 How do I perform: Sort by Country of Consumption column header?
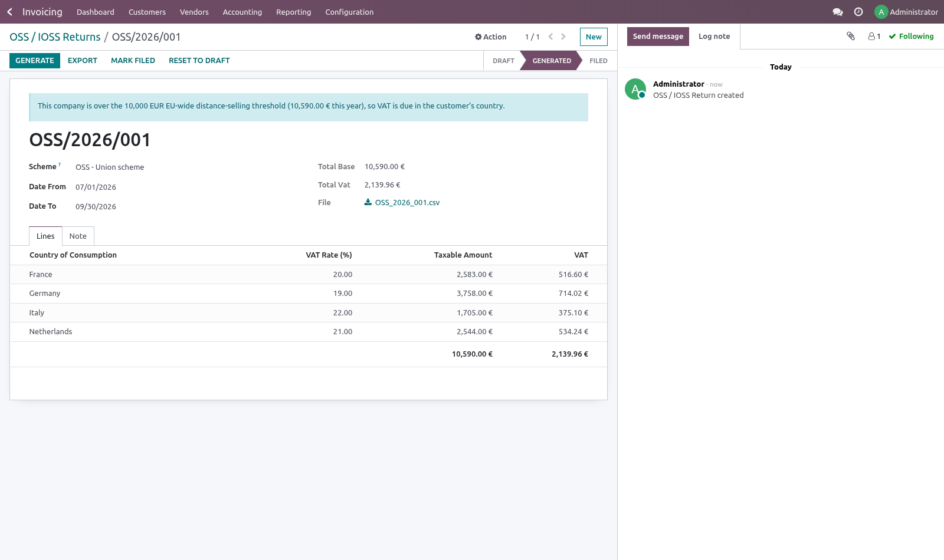[x=73, y=255]
